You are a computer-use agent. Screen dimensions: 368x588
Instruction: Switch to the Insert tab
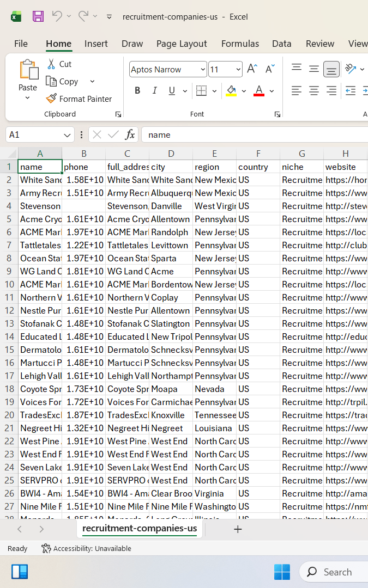[x=96, y=44]
